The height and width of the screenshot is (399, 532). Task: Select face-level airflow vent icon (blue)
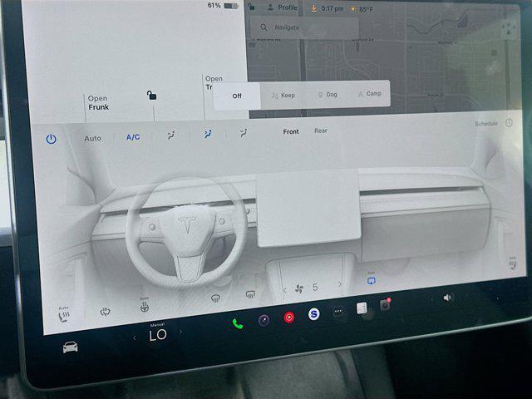208,134
